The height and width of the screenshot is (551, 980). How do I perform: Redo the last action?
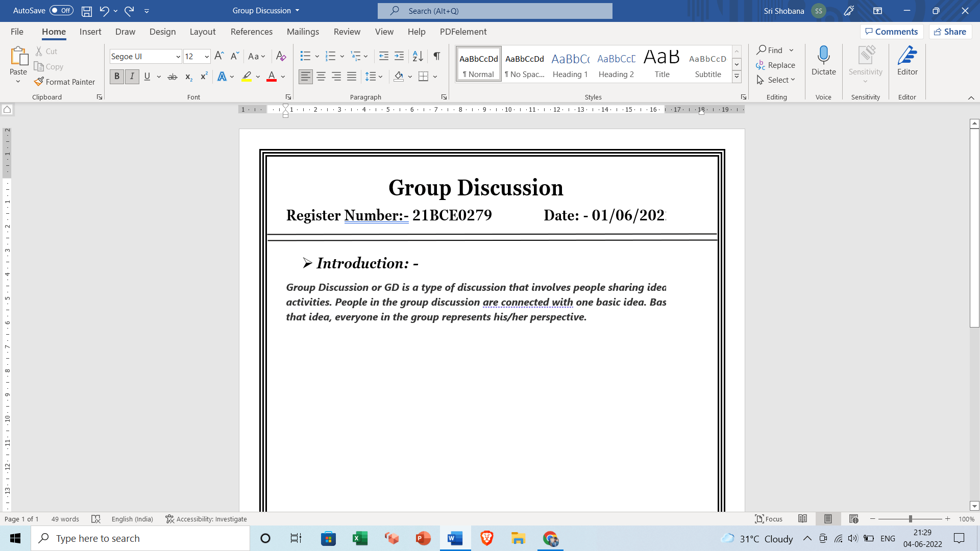(x=129, y=11)
